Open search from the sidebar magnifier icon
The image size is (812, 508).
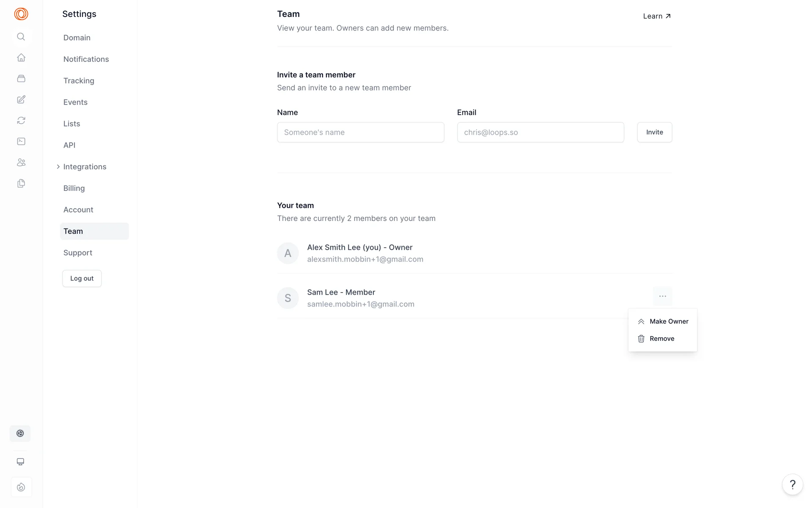(x=21, y=37)
